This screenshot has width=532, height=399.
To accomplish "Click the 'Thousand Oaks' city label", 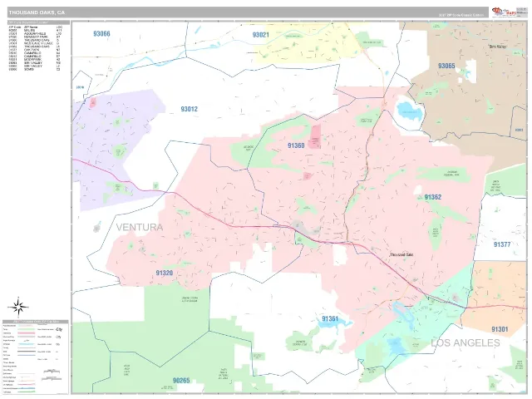I will 401,254.
